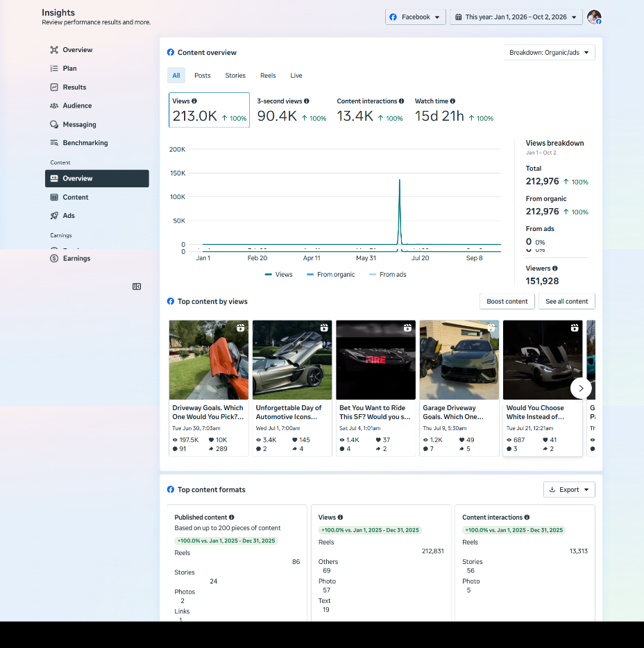Click the info icon beside Content interactions metric
This screenshot has height=648, width=644.
pos(401,101)
